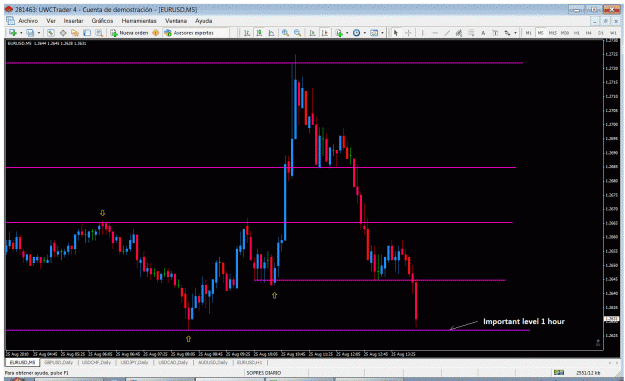
Task: Toggle chart shift icon
Action: point(325,33)
